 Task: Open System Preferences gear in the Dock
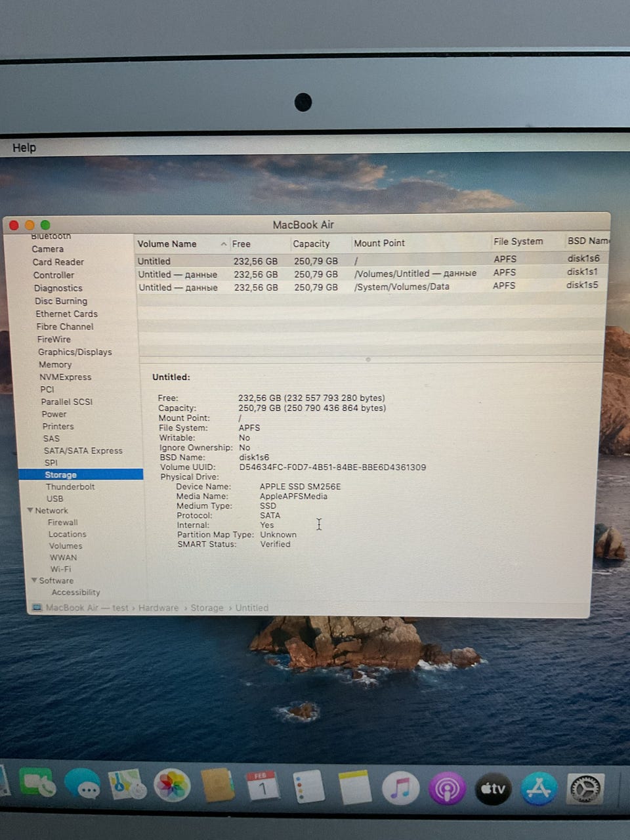click(x=585, y=789)
